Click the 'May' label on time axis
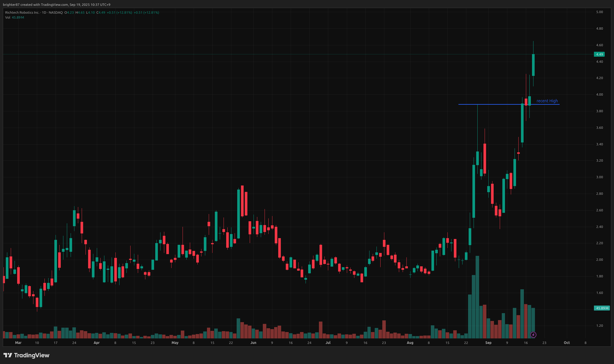 coord(175,343)
